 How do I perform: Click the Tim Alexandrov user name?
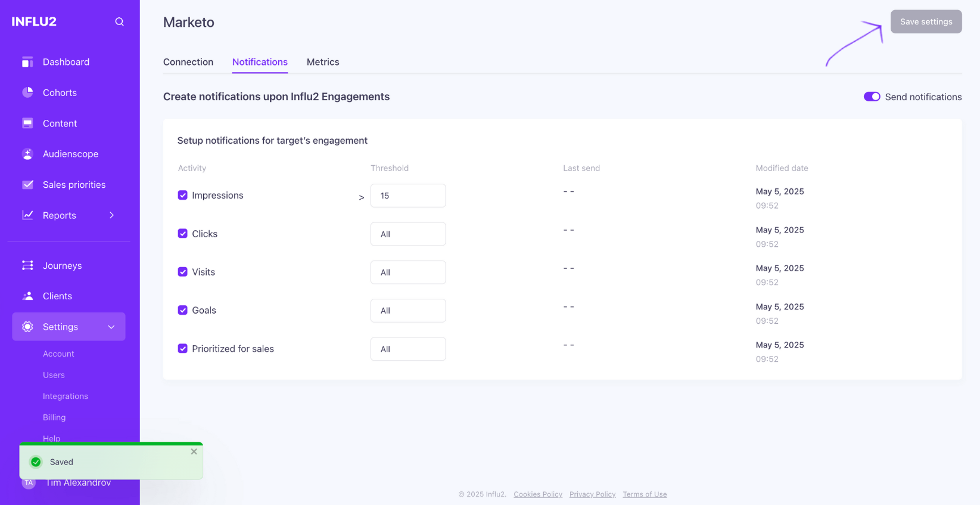click(79, 483)
